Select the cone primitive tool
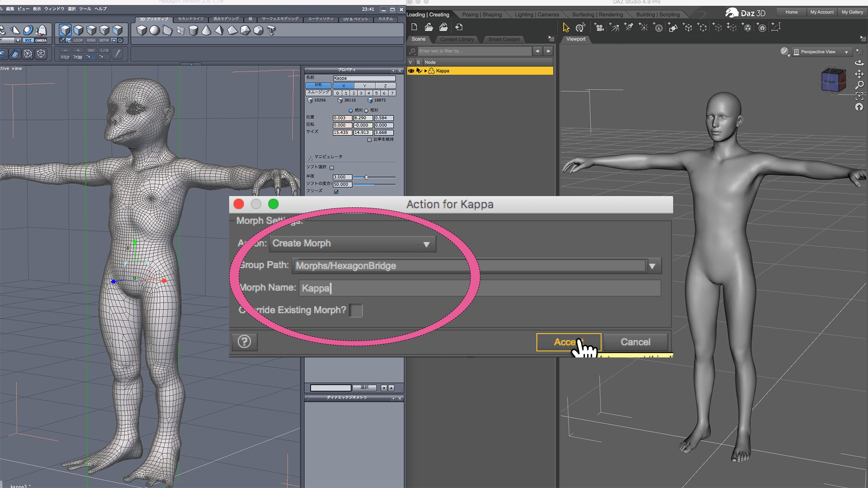This screenshot has width=868, height=488. (206, 30)
